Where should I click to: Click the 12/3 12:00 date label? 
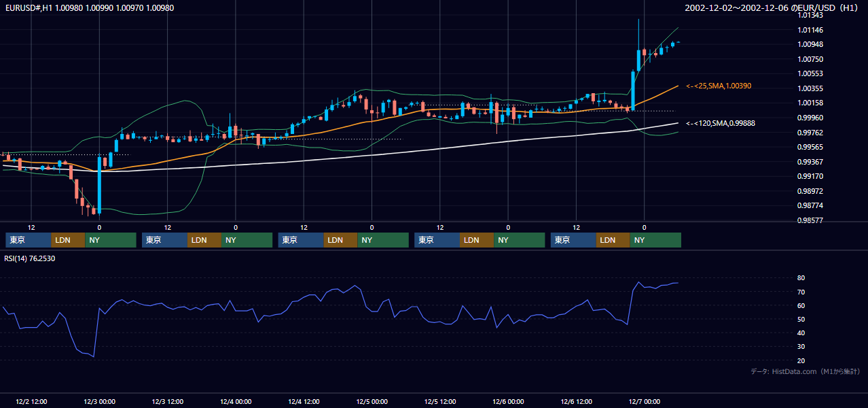click(168, 402)
